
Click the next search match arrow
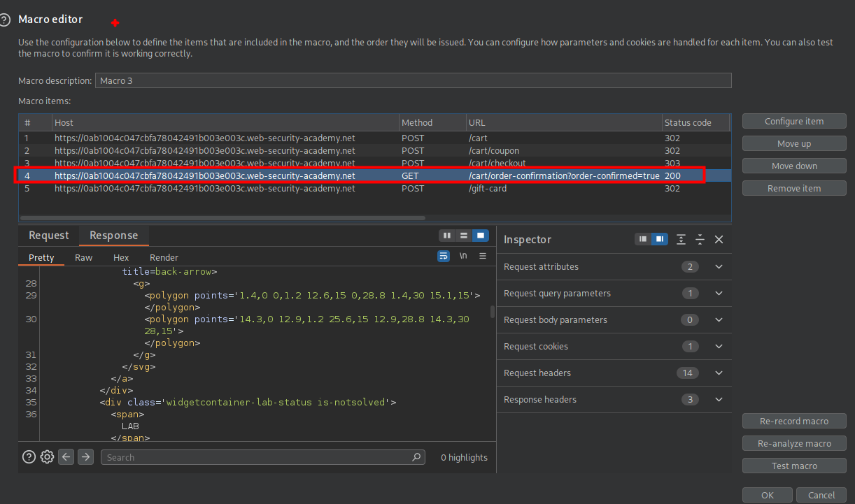(x=85, y=457)
